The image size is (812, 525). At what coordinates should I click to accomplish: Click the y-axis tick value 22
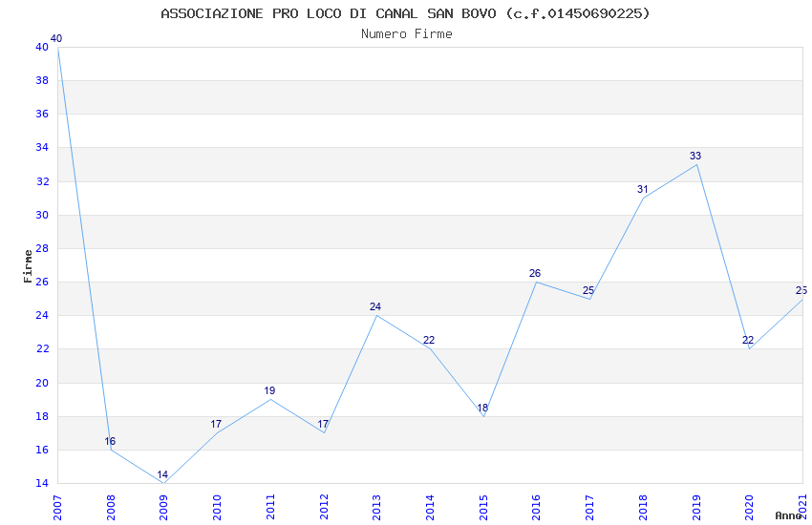coord(42,348)
